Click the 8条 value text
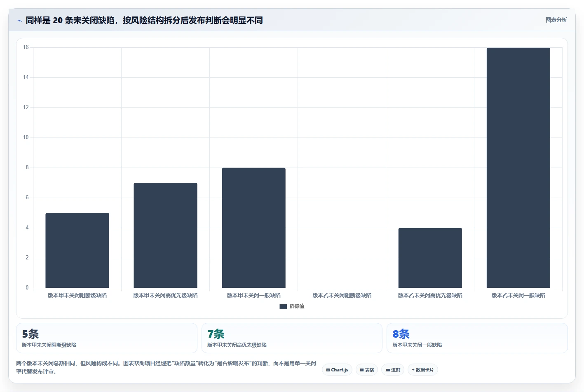 coord(401,334)
